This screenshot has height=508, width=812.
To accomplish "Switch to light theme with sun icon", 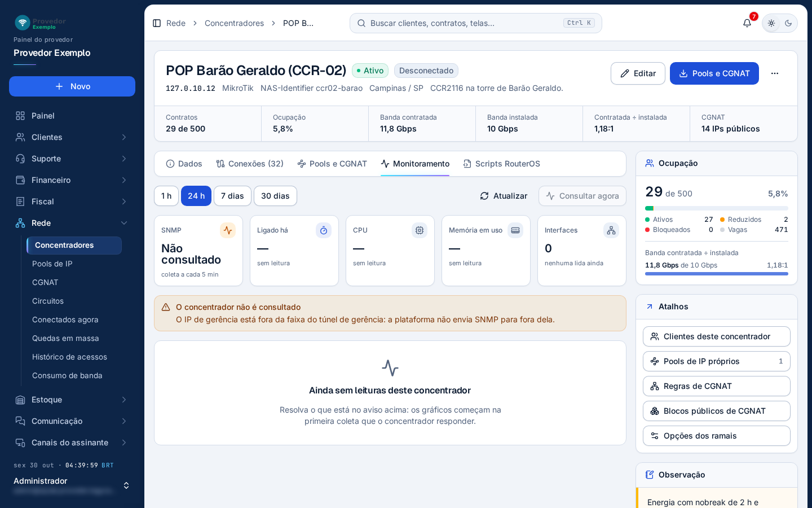I will (x=771, y=23).
